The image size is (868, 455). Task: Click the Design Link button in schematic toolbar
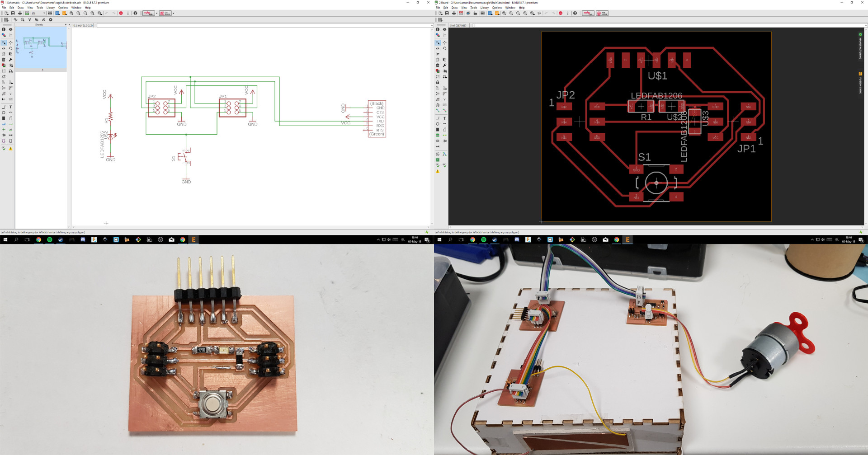[148, 13]
